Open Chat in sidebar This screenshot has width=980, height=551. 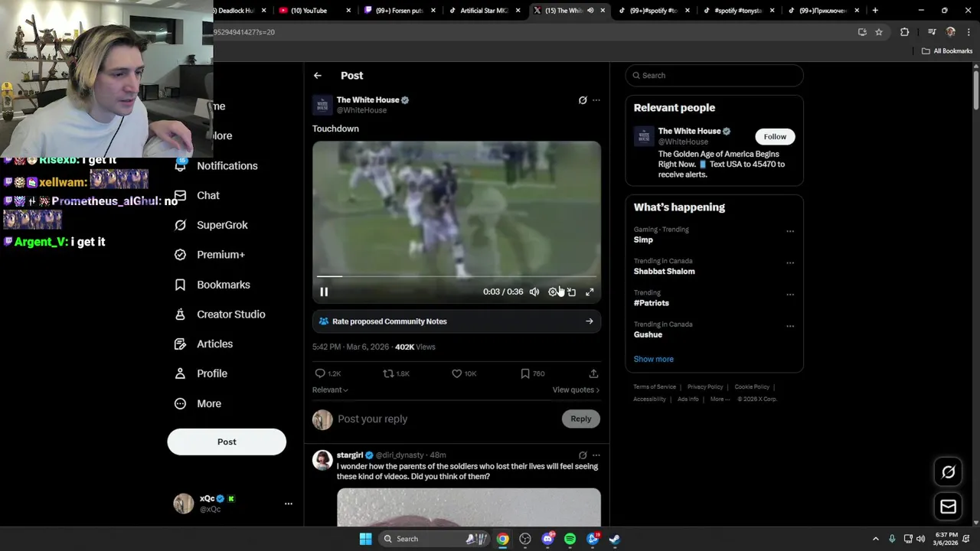198,195
